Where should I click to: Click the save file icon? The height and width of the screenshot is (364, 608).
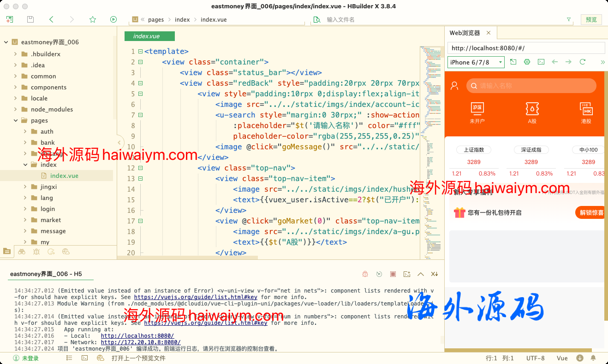[x=30, y=19]
